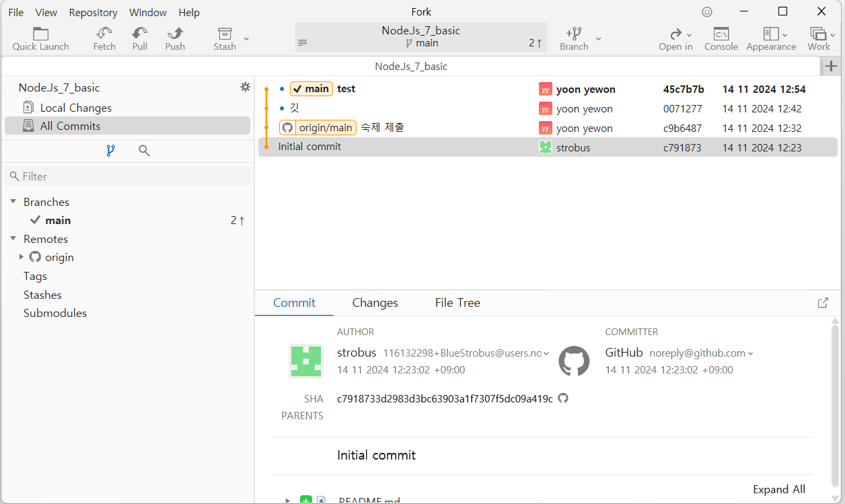
Task: Open the Window menu
Action: pyautogui.click(x=148, y=12)
